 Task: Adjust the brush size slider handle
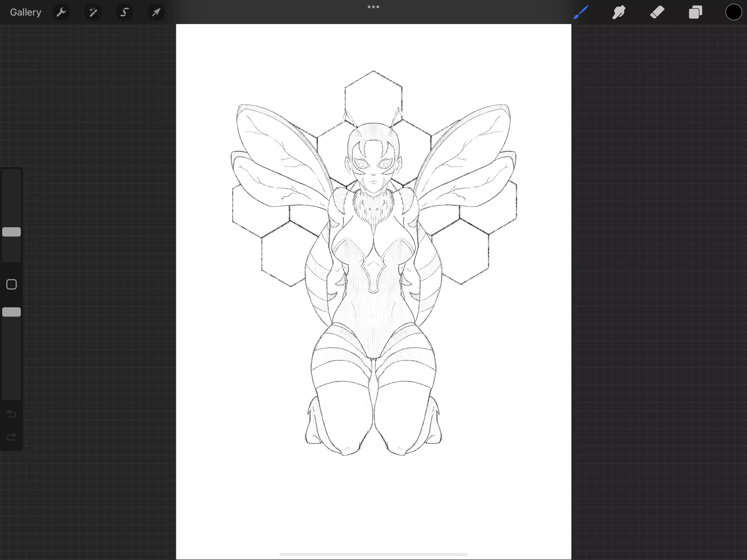[11, 232]
